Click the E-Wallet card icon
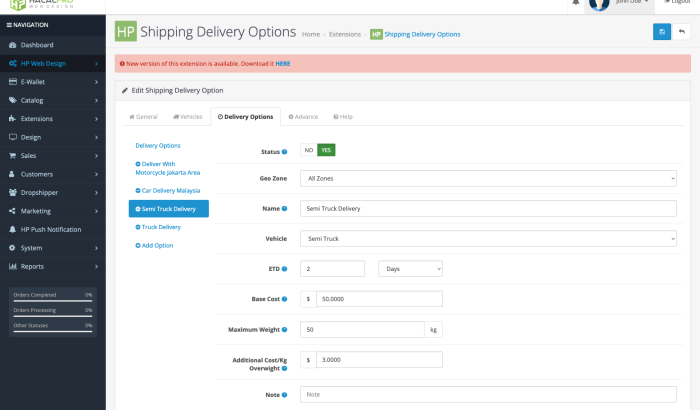700x410 pixels. pos(12,82)
